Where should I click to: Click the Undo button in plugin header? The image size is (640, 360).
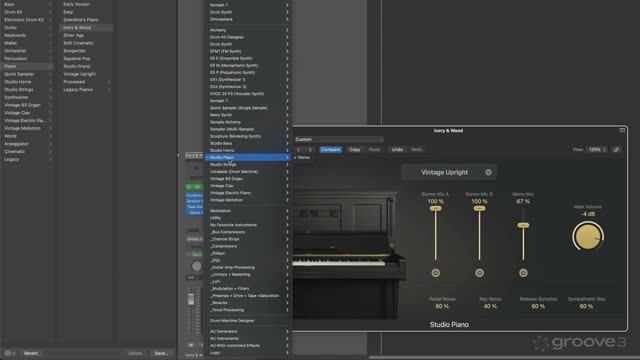click(397, 149)
